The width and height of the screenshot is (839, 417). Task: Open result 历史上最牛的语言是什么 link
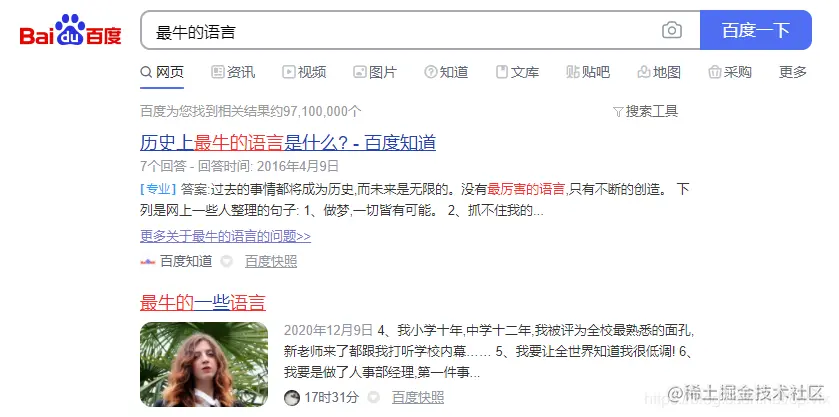tap(288, 143)
